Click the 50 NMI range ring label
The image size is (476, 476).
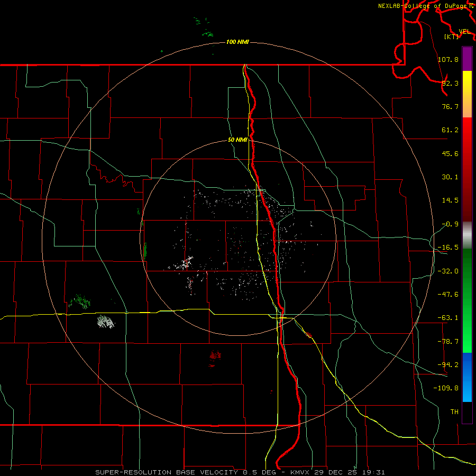coord(237,140)
